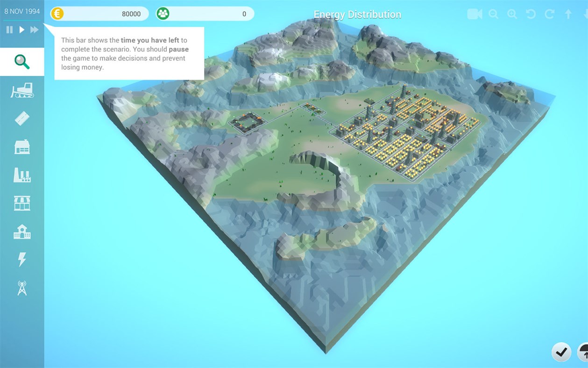588x368 pixels.
Task: Pause the game simulation
Action: pyautogui.click(x=8, y=29)
